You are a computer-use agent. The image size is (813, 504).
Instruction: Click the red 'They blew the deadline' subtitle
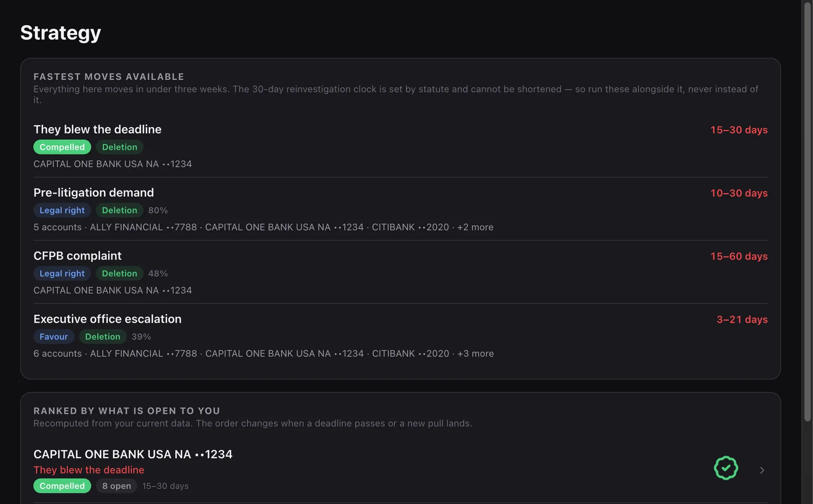click(89, 470)
